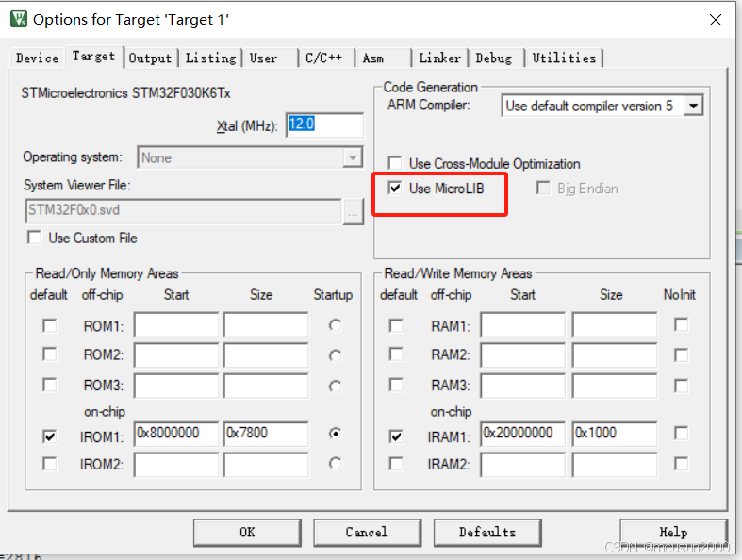Screen dimensions: 742x560
Task: Click the Cancel button
Action: click(x=367, y=533)
